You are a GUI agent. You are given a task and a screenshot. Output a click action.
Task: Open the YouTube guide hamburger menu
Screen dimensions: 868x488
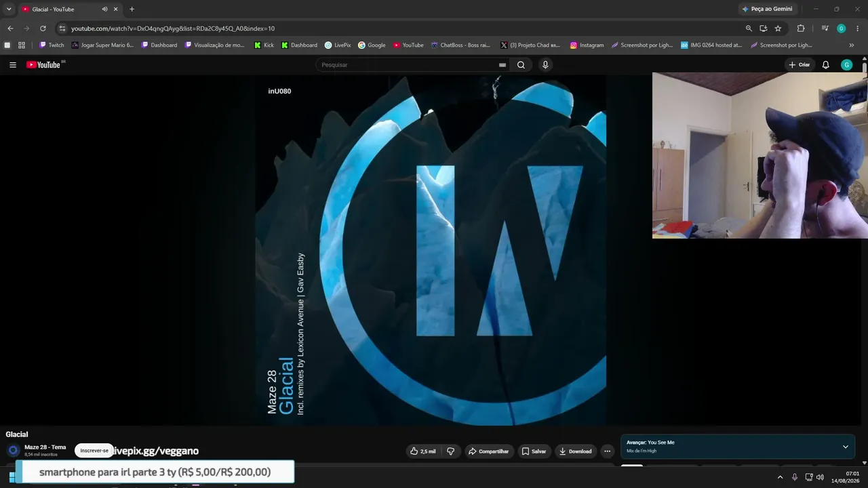(x=13, y=65)
